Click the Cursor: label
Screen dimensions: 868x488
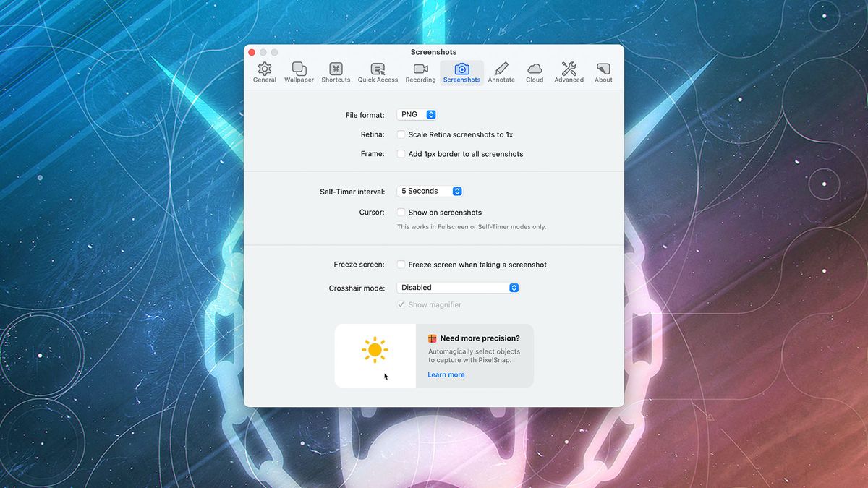(372, 213)
